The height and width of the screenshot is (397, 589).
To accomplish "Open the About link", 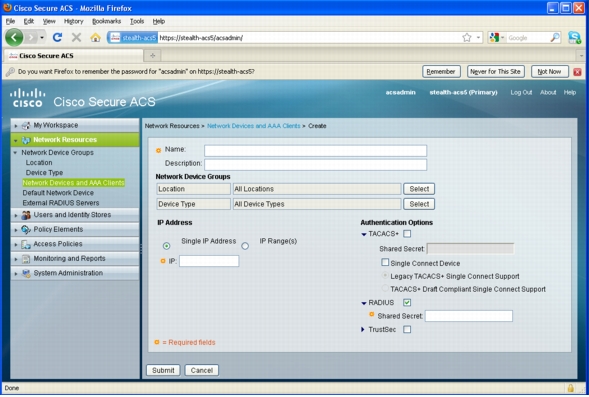I will 548,92.
